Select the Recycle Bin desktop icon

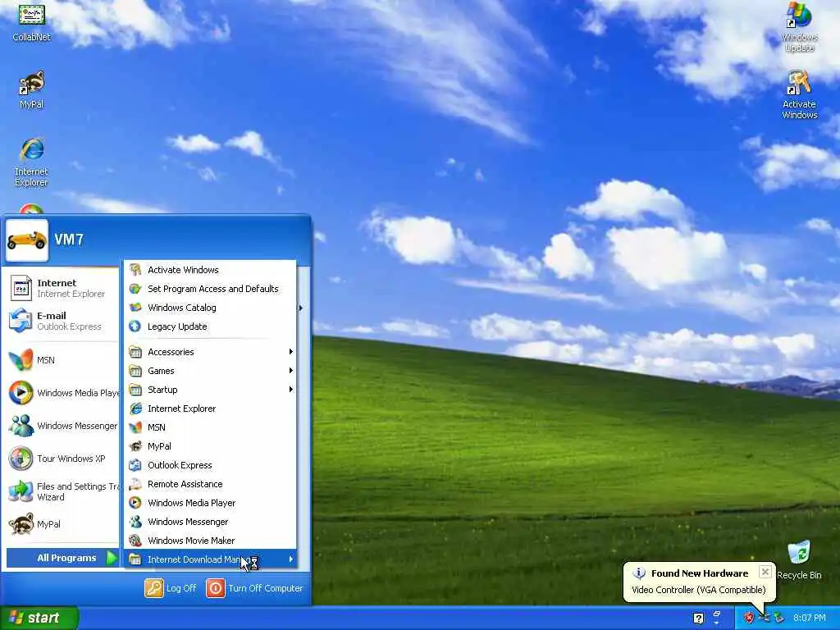tap(799, 559)
